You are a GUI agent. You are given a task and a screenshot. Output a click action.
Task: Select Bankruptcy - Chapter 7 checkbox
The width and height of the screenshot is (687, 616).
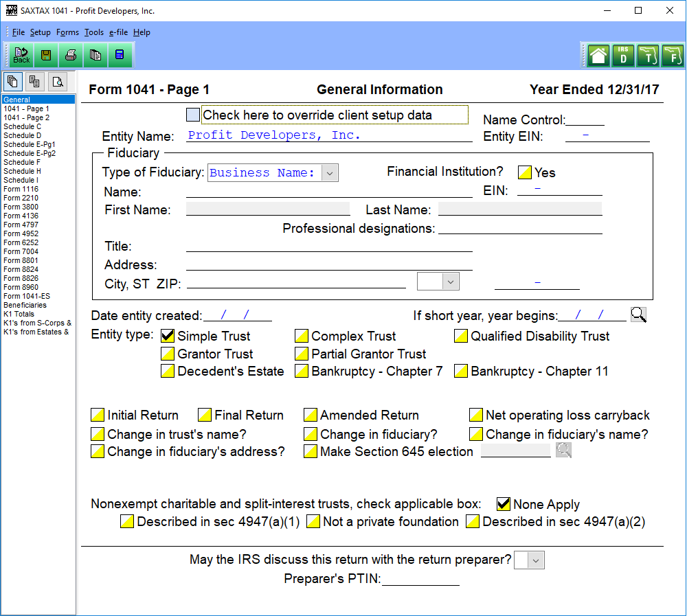tap(302, 371)
